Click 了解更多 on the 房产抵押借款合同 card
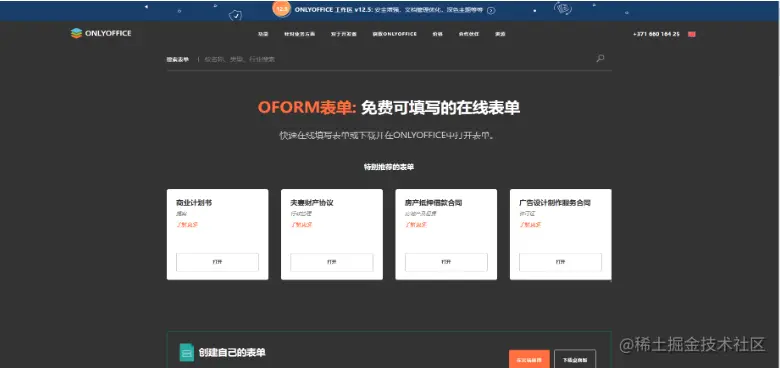The width and height of the screenshot is (780, 368). pyautogui.click(x=416, y=225)
